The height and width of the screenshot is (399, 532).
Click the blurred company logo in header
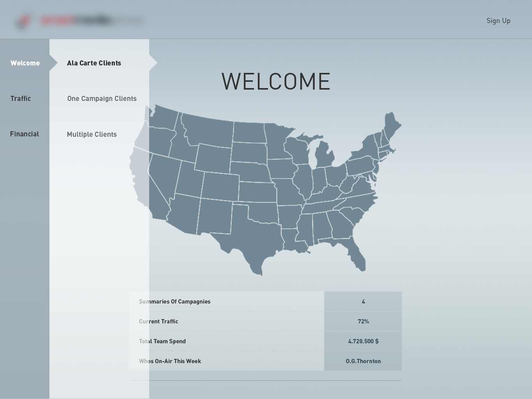click(80, 21)
